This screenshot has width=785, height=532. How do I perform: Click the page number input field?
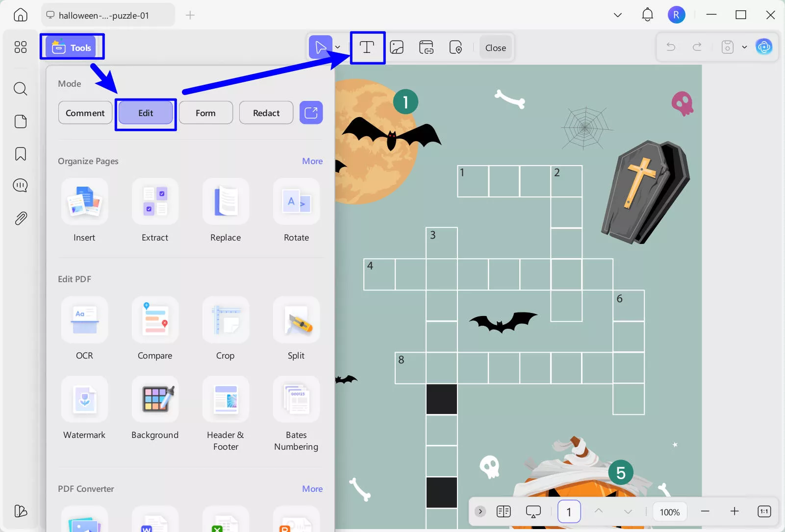pyautogui.click(x=569, y=511)
